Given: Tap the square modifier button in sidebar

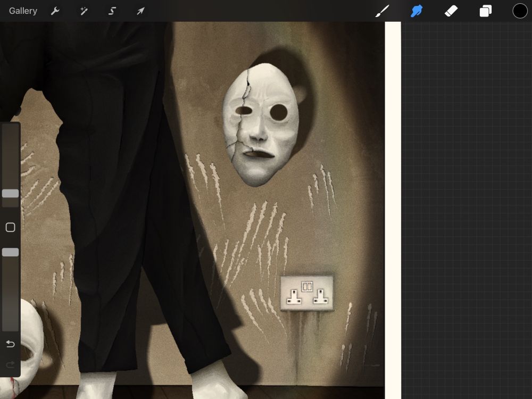Looking at the screenshot, I should 11,227.
